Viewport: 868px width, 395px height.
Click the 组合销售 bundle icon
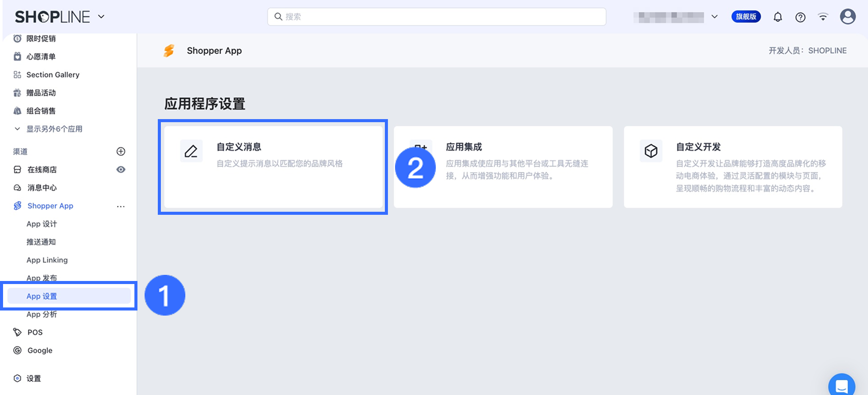(17, 111)
